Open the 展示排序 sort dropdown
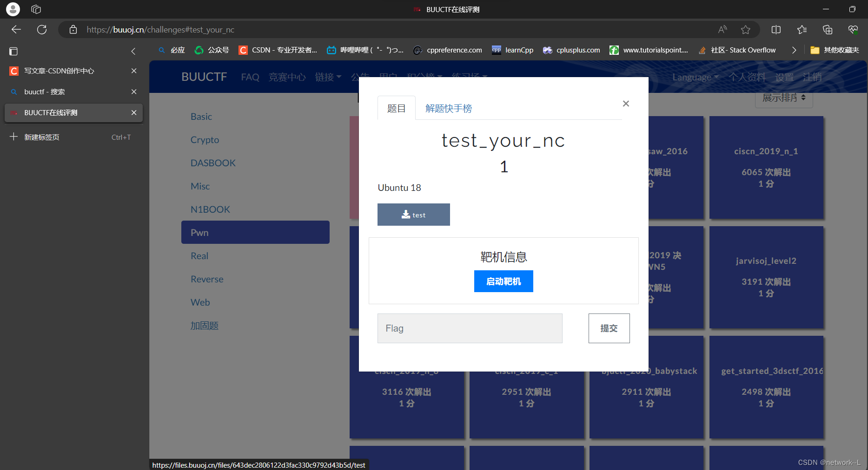The height and width of the screenshot is (470, 868). pyautogui.click(x=784, y=98)
